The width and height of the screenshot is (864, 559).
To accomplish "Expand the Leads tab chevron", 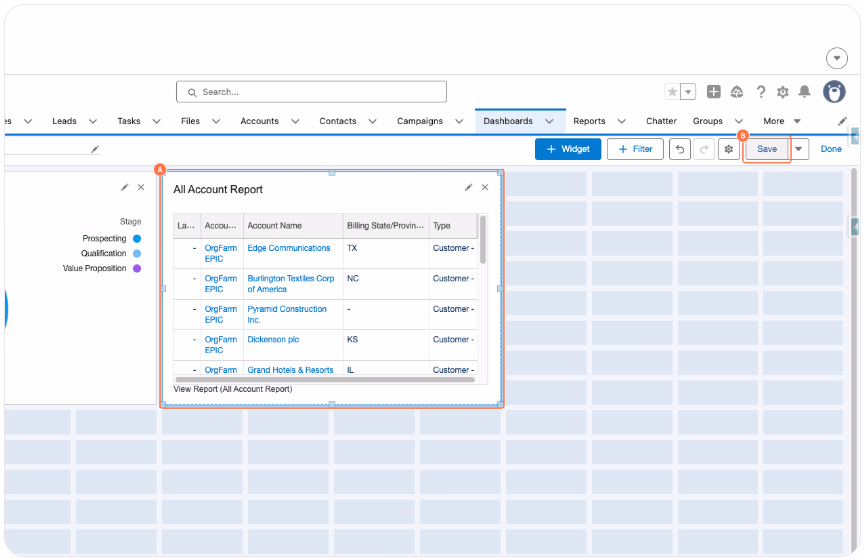I will 93,121.
